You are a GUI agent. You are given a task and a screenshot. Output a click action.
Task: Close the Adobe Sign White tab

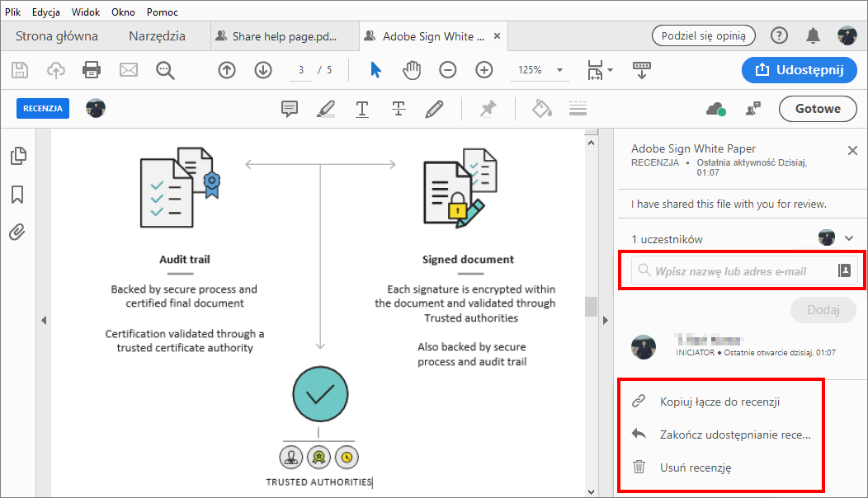[x=497, y=36]
